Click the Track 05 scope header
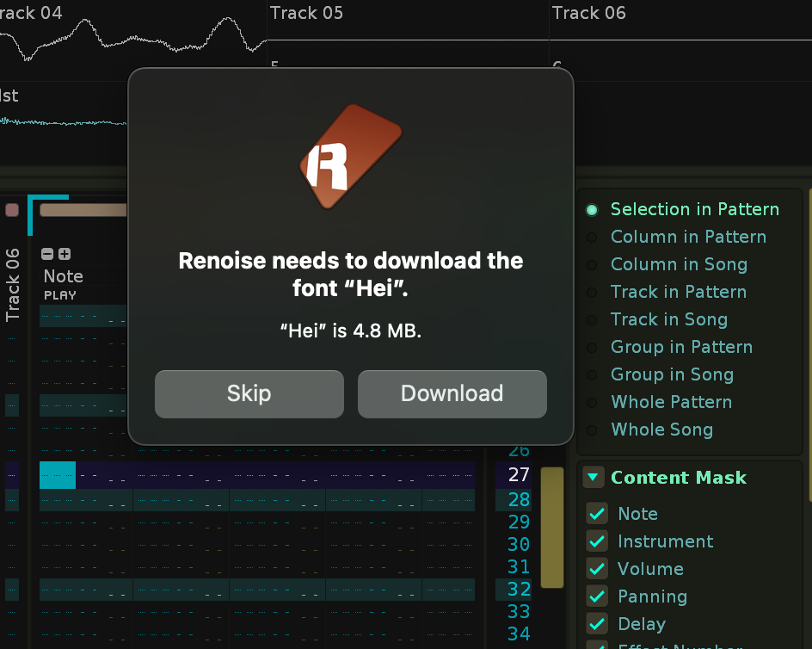Image resolution: width=812 pixels, height=649 pixels. [306, 12]
